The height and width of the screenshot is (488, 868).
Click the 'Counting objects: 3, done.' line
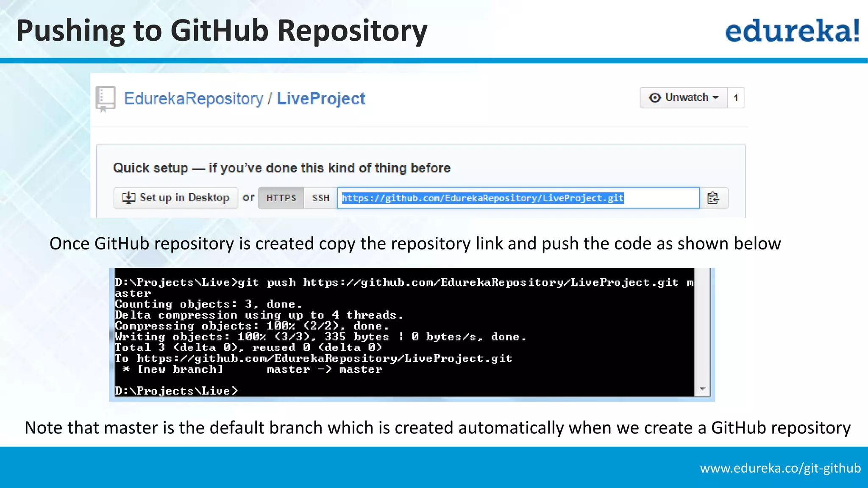(209, 304)
